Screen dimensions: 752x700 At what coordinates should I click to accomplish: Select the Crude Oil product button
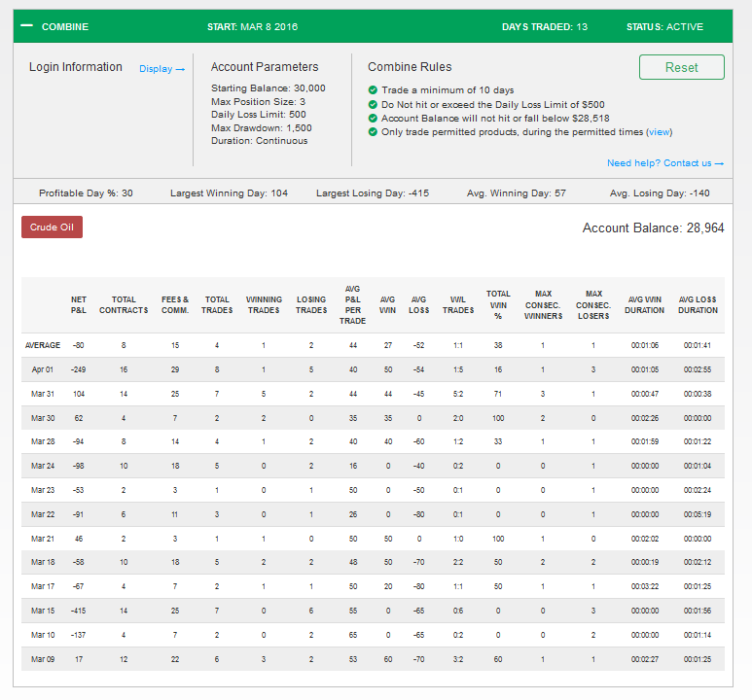[52, 227]
